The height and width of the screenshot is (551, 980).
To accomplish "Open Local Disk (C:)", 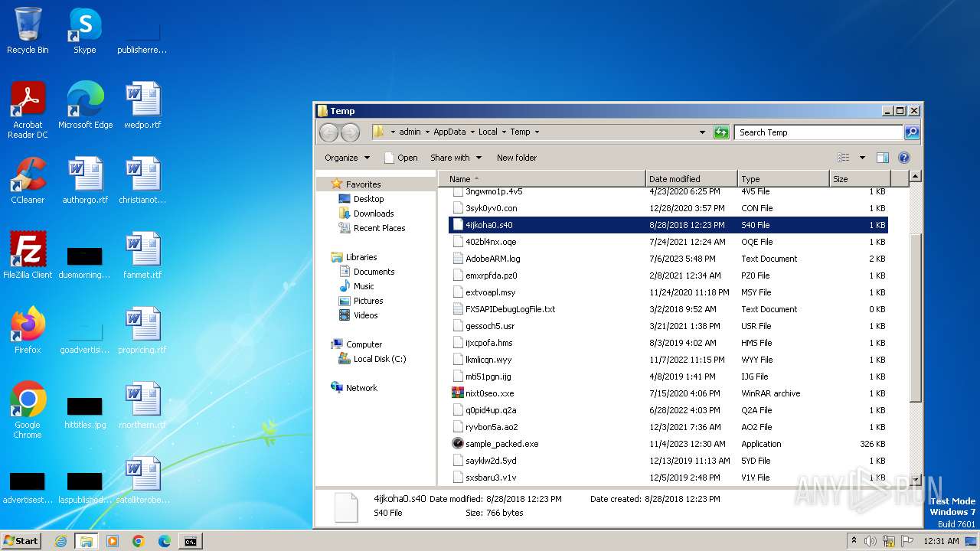I will [379, 359].
